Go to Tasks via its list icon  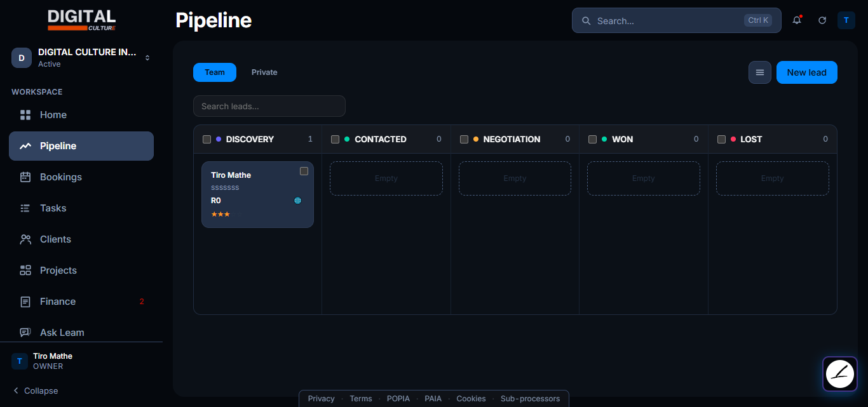(25, 208)
